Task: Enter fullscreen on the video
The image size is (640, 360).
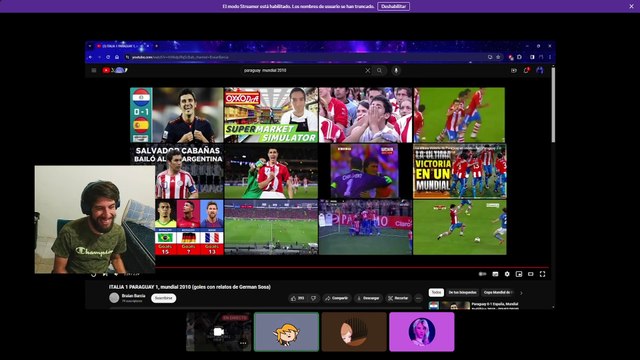Action: point(542,274)
